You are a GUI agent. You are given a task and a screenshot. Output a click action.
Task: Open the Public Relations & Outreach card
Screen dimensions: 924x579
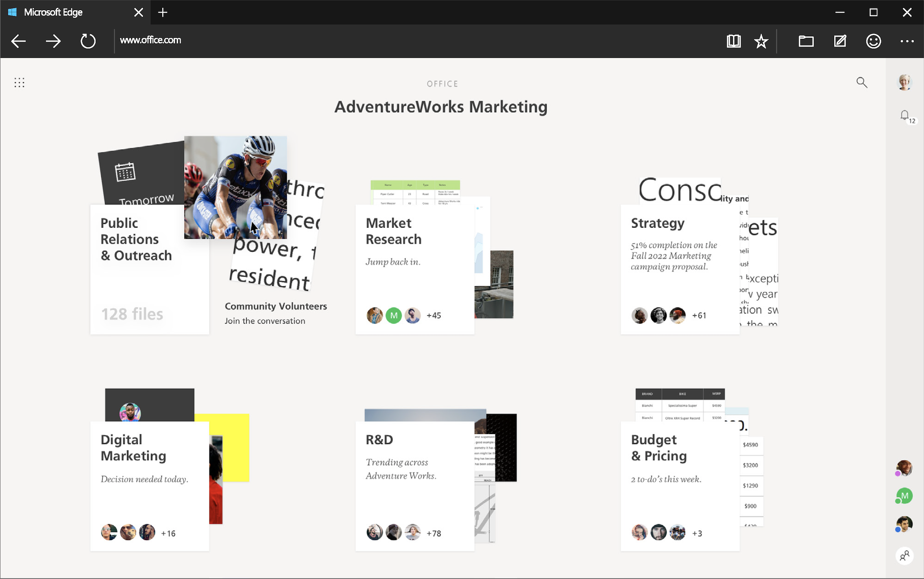tap(149, 270)
